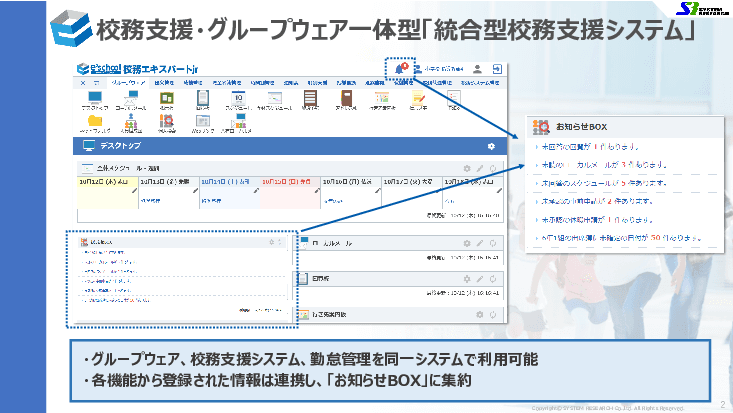
Task: Open the ToDo checklist icon
Action: (453, 98)
